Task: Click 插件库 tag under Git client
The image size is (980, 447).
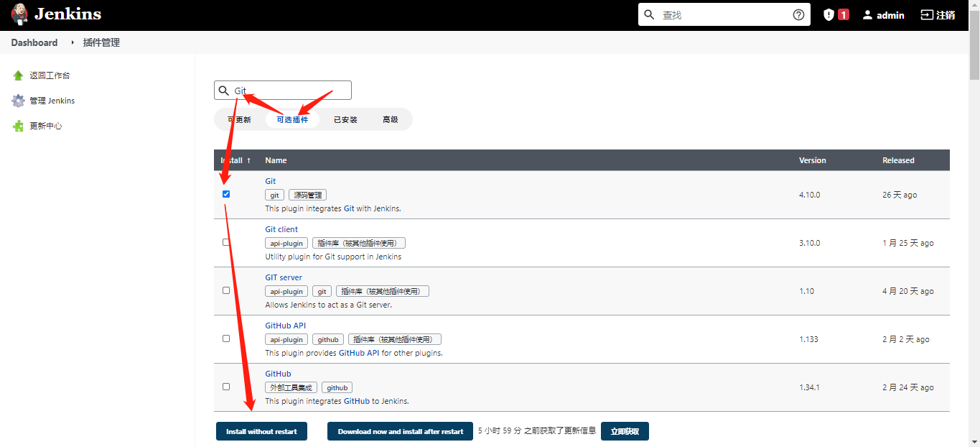Action: coord(359,243)
